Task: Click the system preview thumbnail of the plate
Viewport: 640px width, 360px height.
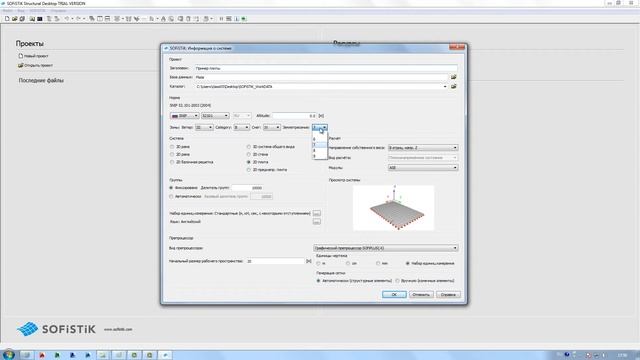Action: [393, 208]
